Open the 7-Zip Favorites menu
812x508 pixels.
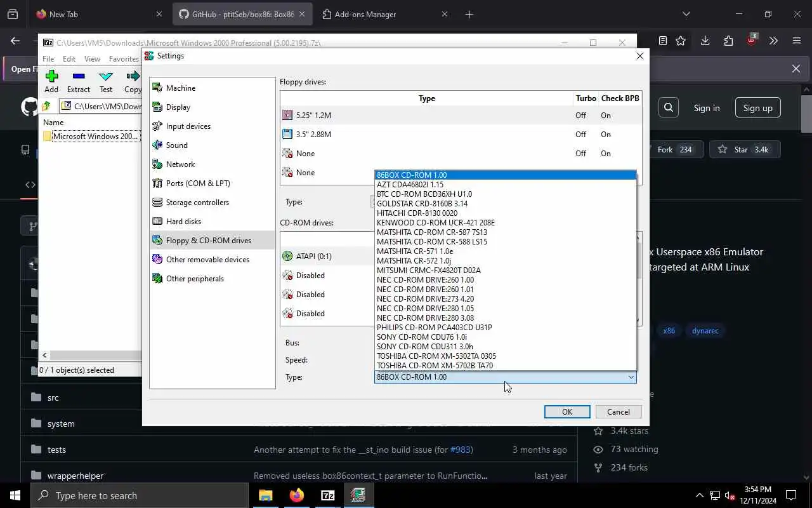click(x=124, y=58)
